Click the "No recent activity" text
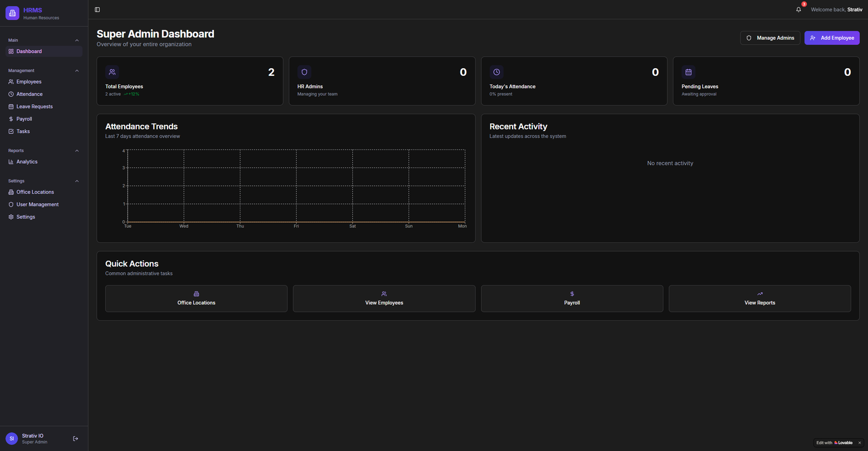 pyautogui.click(x=670, y=163)
